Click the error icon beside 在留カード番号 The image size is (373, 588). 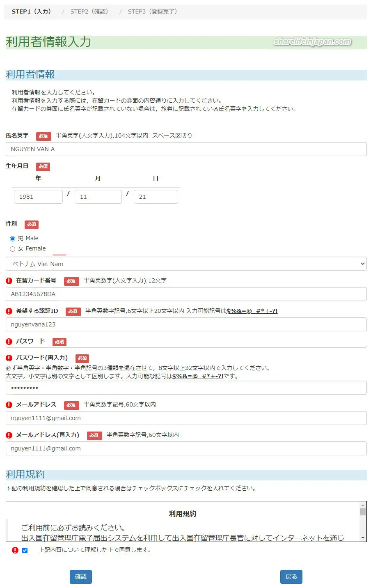[9, 281]
